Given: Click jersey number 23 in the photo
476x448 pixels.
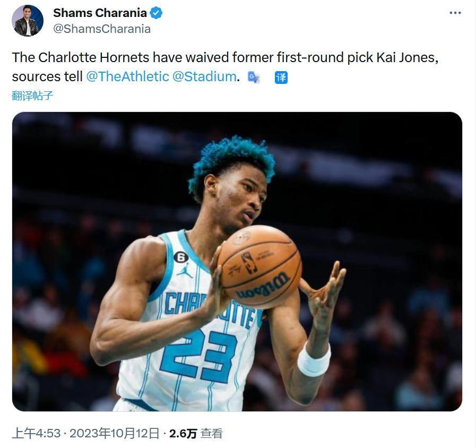Looking at the screenshot, I should [x=198, y=356].
